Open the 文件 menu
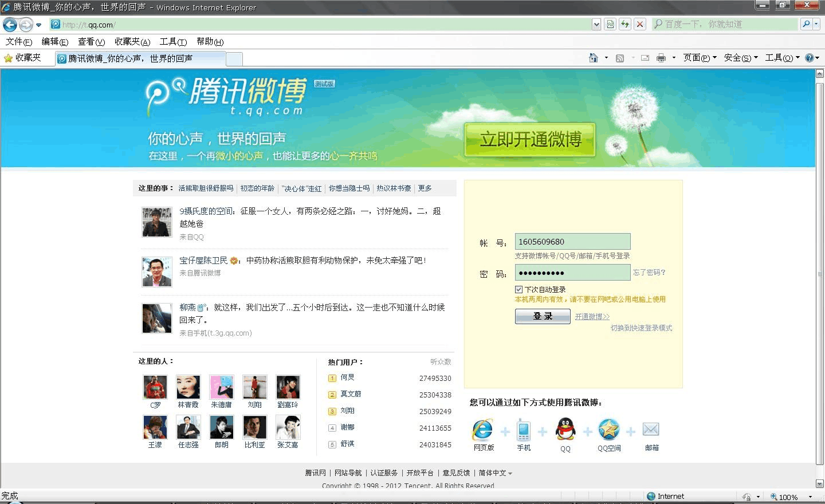 click(19, 42)
